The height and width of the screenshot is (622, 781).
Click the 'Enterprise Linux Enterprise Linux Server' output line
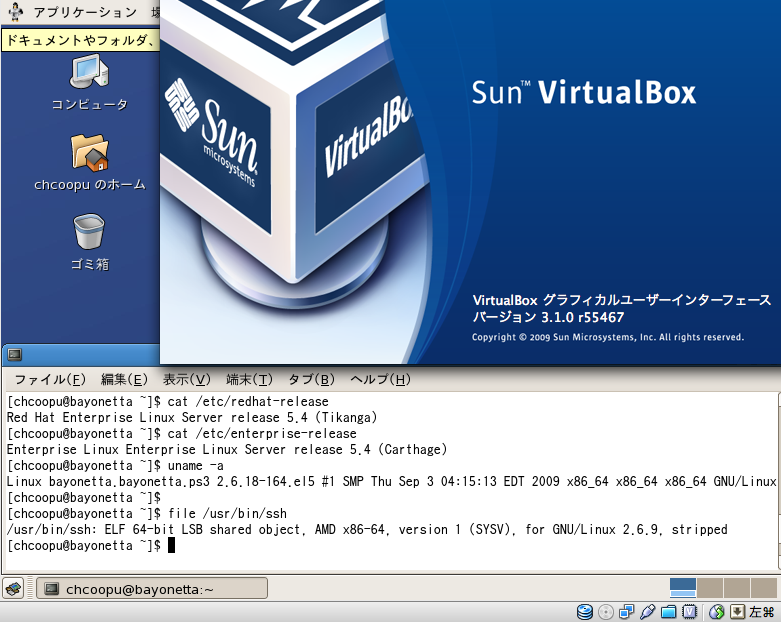coord(227,449)
